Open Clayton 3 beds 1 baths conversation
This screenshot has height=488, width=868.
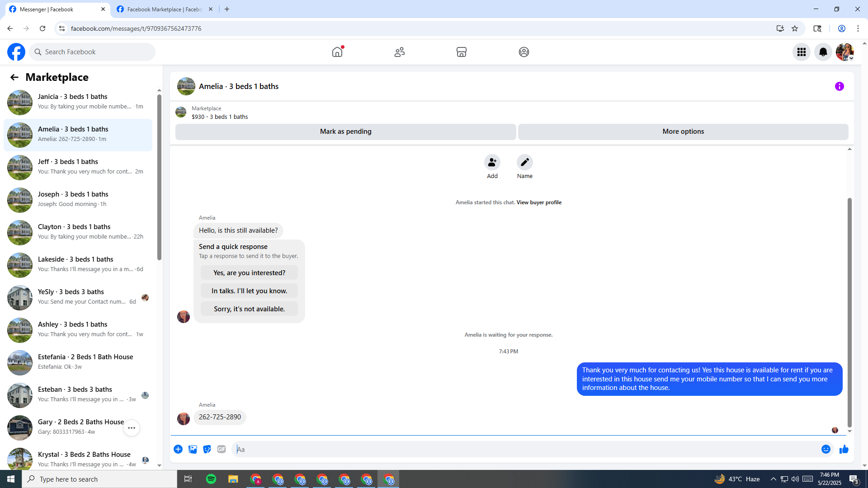pos(78,233)
